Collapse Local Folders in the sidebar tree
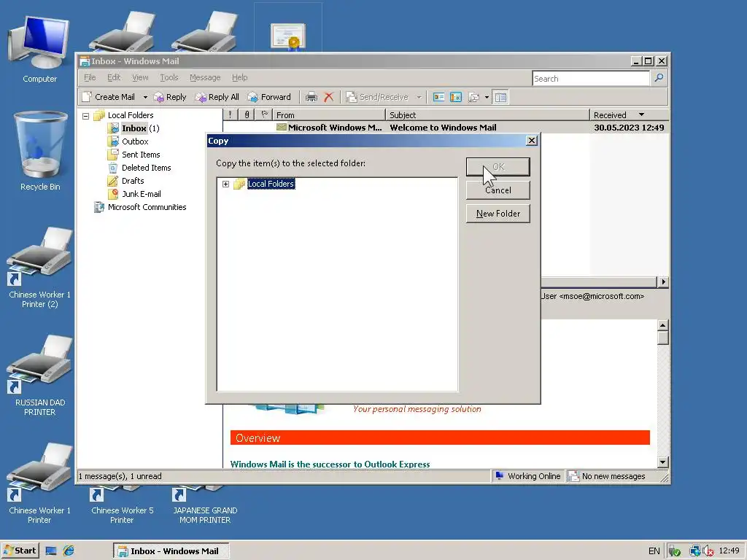Screen dimensions: 747x560 86,116
